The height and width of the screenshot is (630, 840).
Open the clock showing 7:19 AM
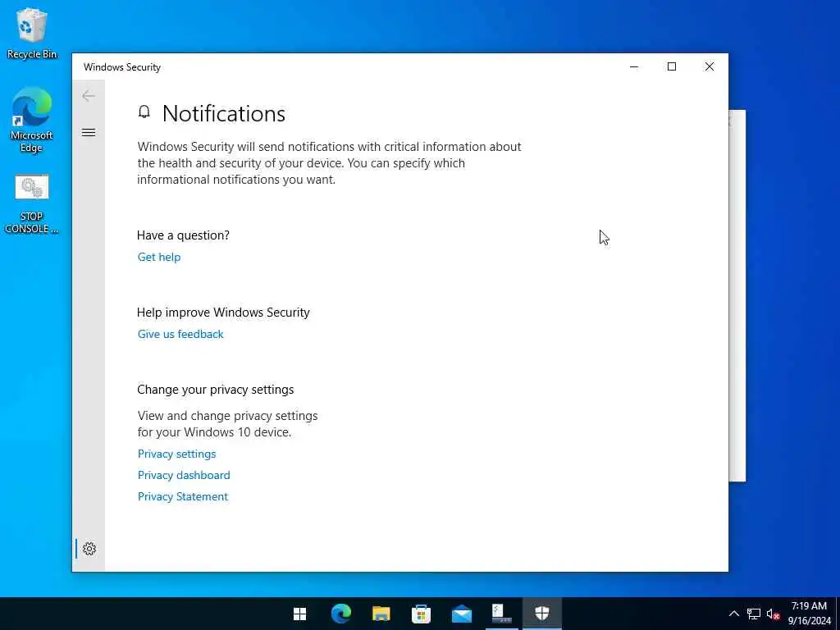pyautogui.click(x=809, y=614)
